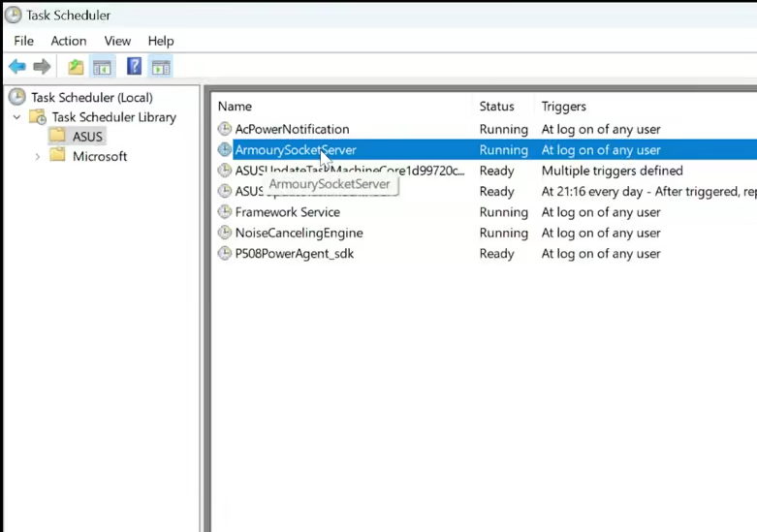The height and width of the screenshot is (532, 757).
Task: Open the Help menu
Action: click(161, 41)
